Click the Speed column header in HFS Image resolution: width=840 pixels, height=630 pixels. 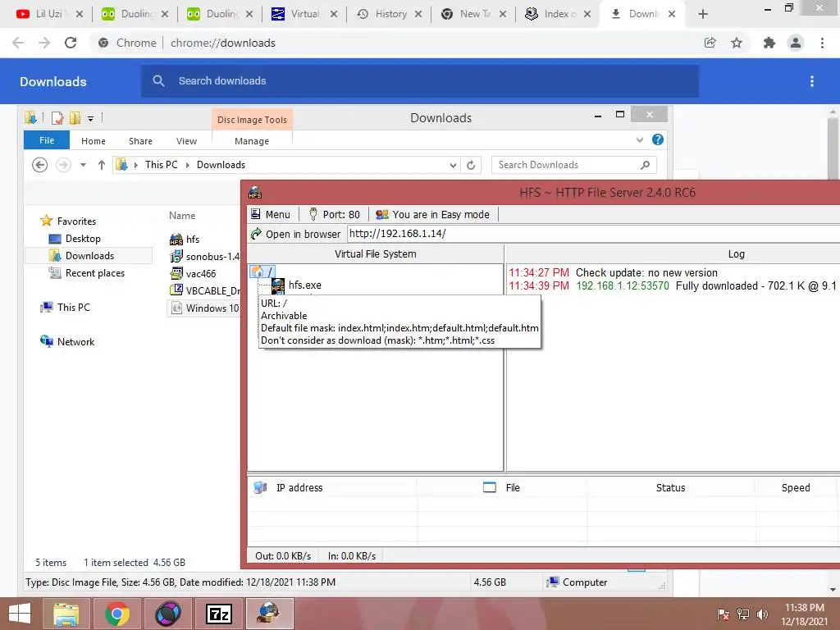tap(796, 487)
